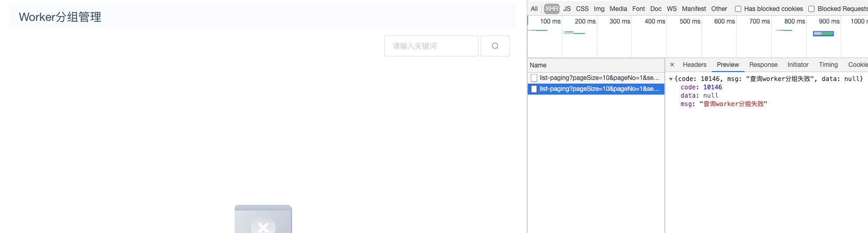
Task: Select the Img filter
Action: pos(599,9)
